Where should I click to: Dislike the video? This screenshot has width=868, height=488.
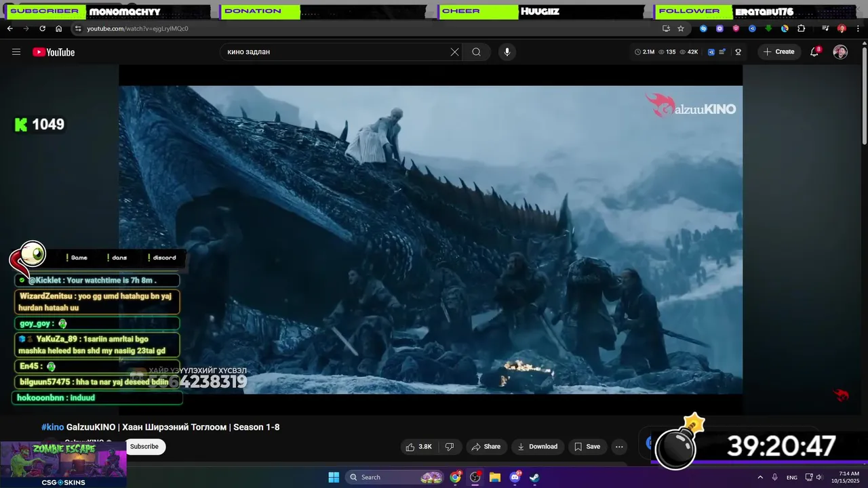pyautogui.click(x=449, y=447)
